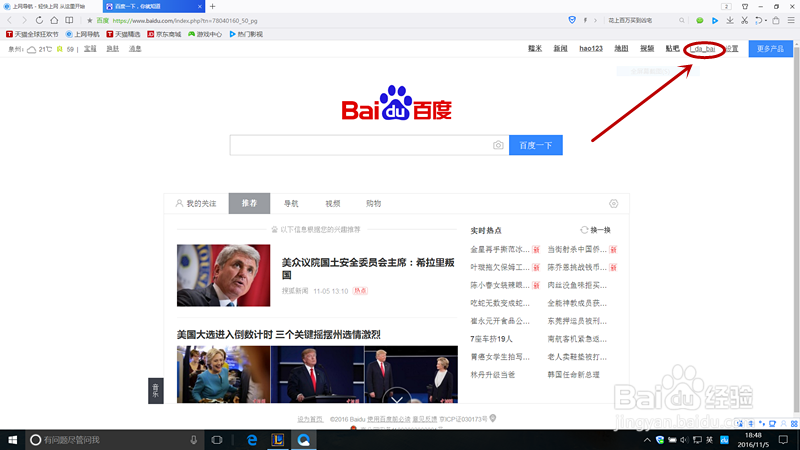Launch Edge from the taskbar
This screenshot has width=800, height=450.
[x=252, y=440]
